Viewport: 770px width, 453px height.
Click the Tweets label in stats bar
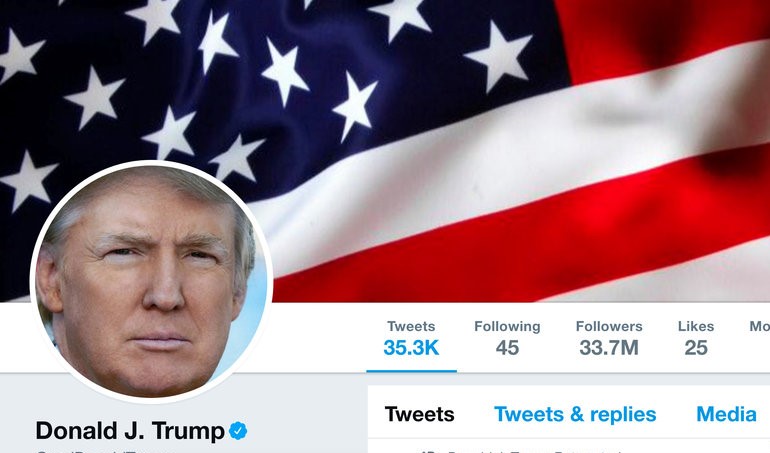click(x=411, y=326)
